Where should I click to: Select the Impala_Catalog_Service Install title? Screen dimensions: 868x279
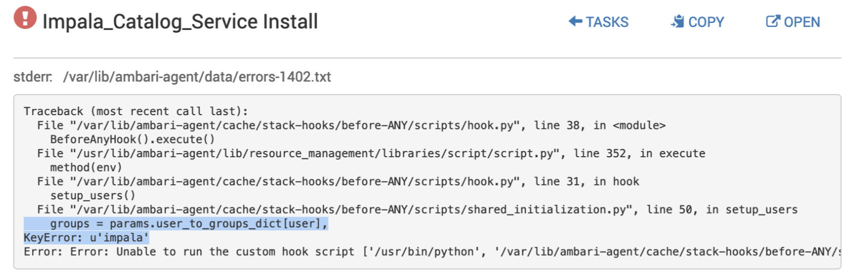click(180, 22)
